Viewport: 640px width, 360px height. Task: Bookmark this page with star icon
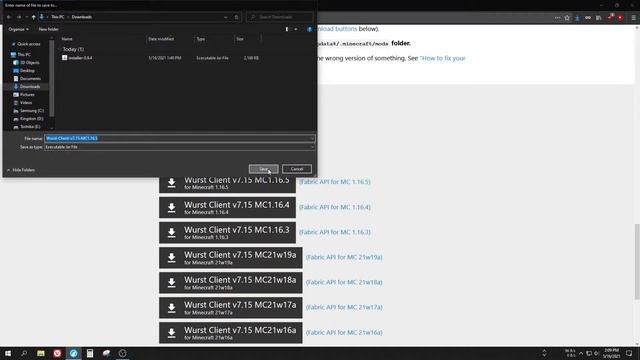click(567, 18)
